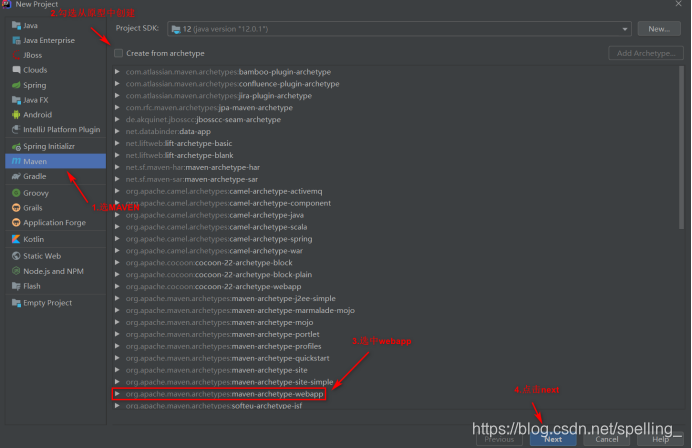Close the New Project dialog
Image resolution: width=692 pixels, height=448 pixels.
tap(678, 4)
